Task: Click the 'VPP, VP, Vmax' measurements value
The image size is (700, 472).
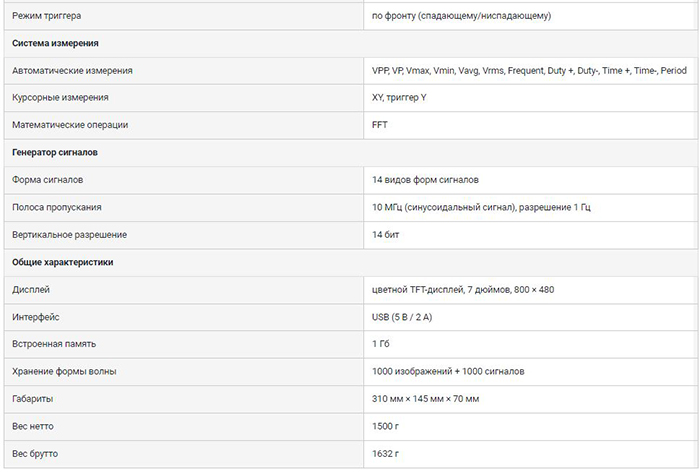Action: click(x=529, y=71)
